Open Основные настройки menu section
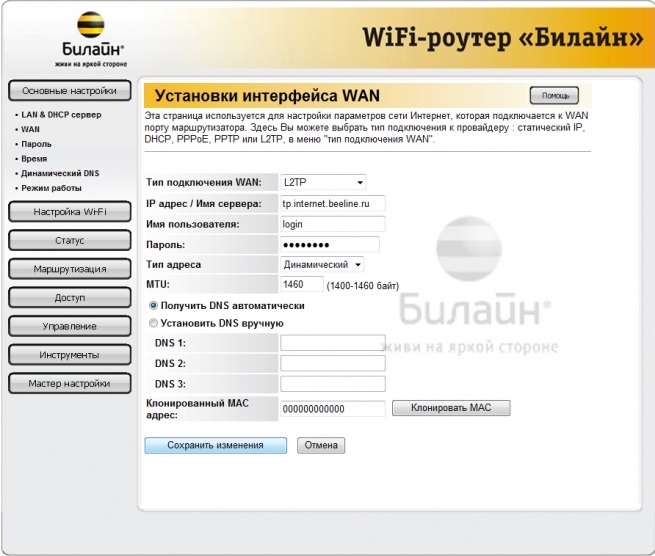The height and width of the screenshot is (556, 655). (x=69, y=91)
